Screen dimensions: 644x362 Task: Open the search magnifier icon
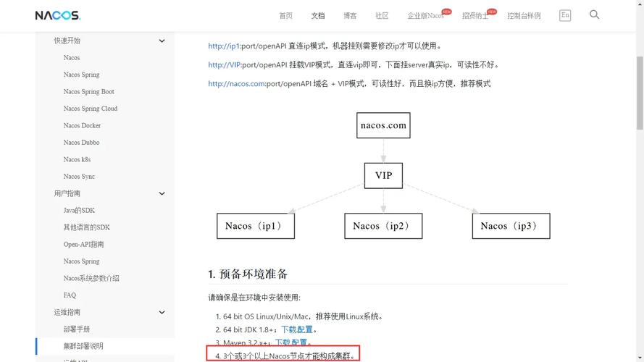pyautogui.click(x=594, y=14)
